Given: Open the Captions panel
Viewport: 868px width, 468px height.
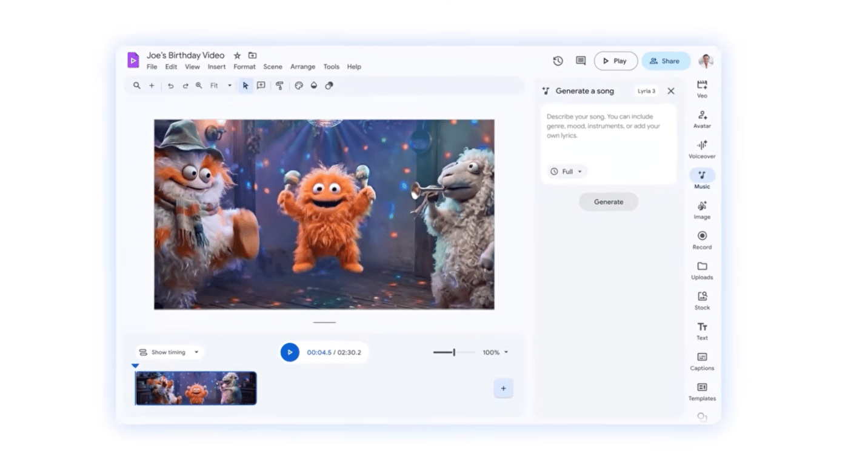Looking at the screenshot, I should click(702, 361).
